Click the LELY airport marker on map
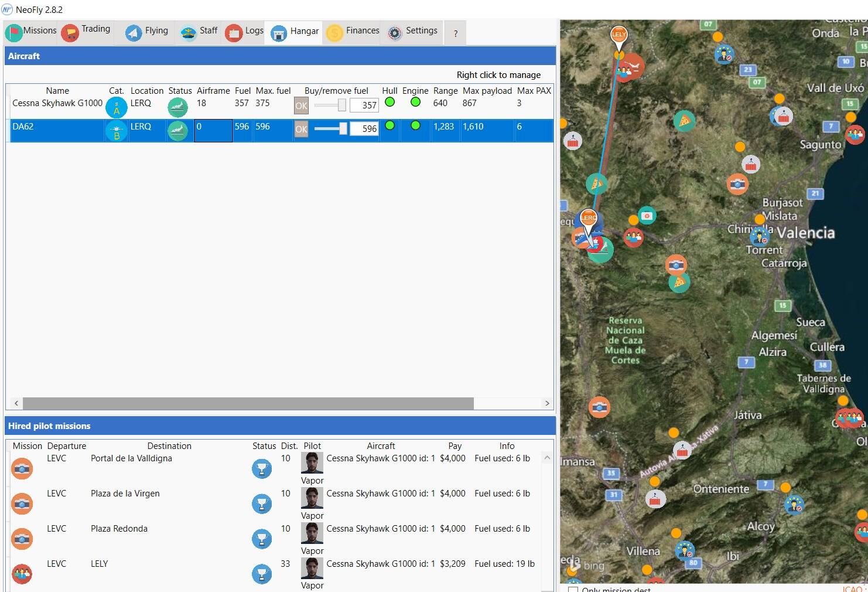This screenshot has height=592, width=868. coord(618,35)
